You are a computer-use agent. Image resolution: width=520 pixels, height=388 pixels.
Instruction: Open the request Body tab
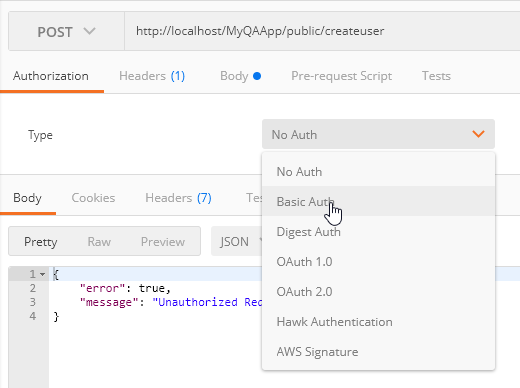tap(240, 76)
